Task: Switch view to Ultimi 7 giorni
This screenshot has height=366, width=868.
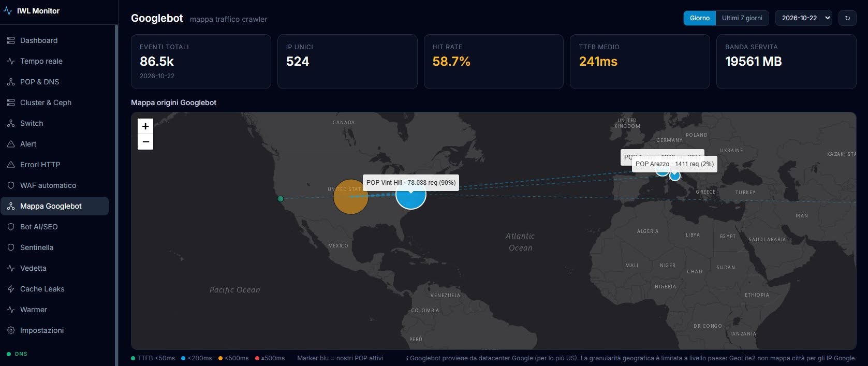Action: [742, 18]
